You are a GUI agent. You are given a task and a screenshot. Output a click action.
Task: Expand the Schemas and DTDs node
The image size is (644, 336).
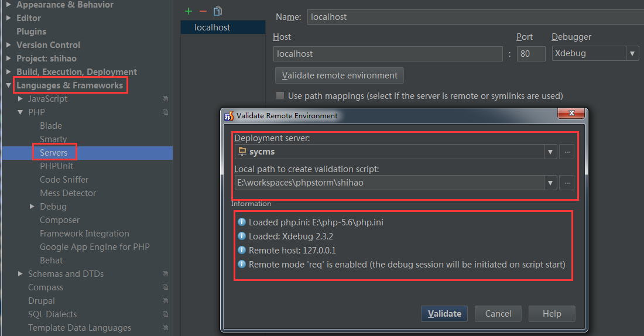(x=20, y=273)
